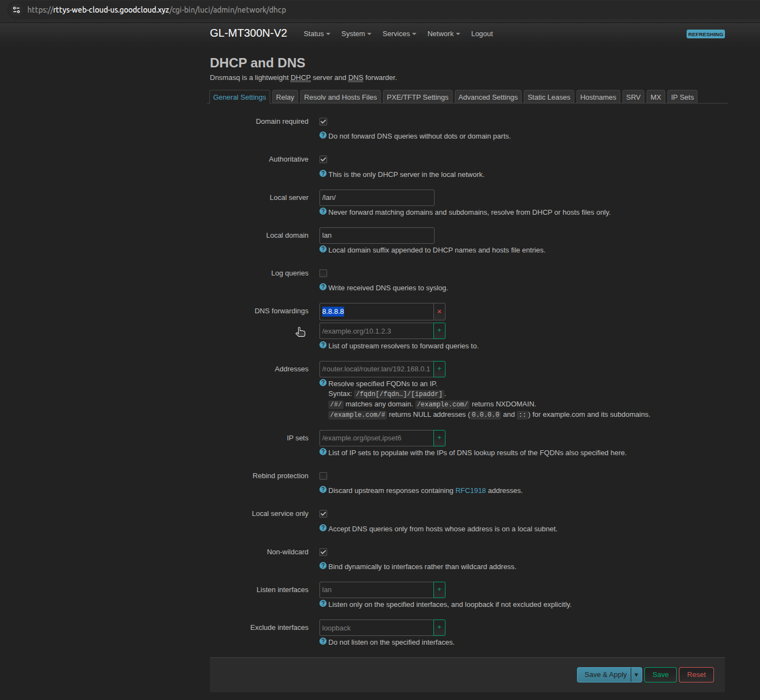This screenshot has width=760, height=700.
Task: Switch to the Static Leases tab
Action: coord(548,97)
